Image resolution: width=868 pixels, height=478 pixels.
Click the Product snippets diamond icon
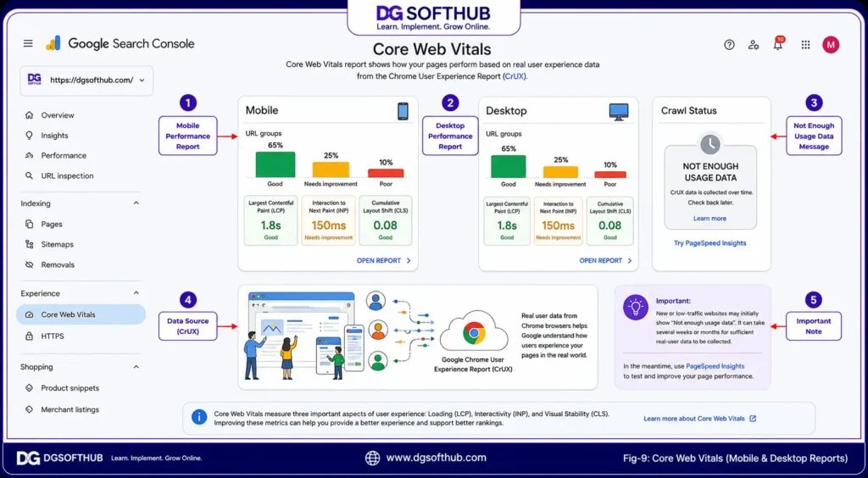(30, 388)
